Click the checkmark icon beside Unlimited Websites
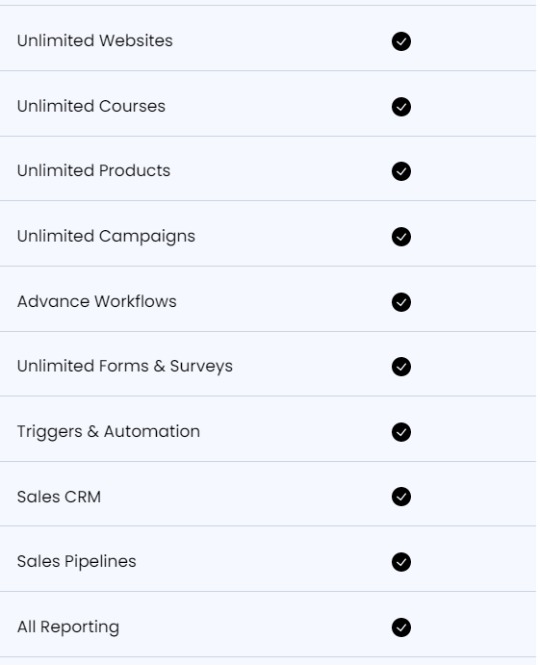 point(401,41)
